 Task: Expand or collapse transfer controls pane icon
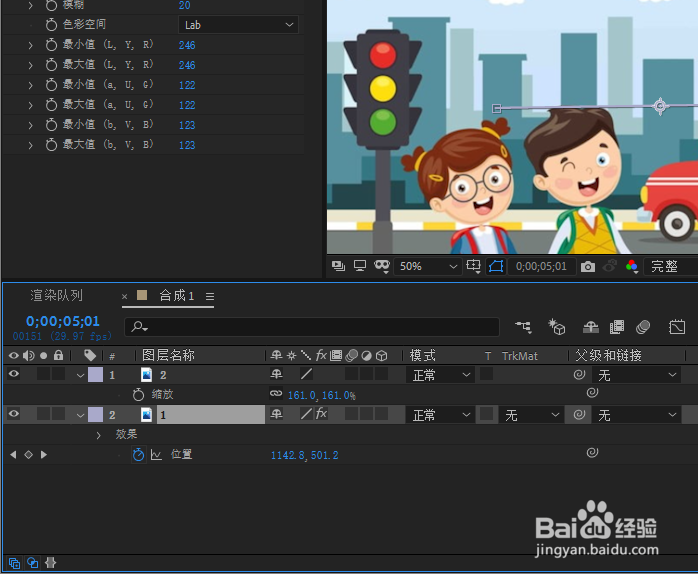pyautogui.click(x=32, y=563)
